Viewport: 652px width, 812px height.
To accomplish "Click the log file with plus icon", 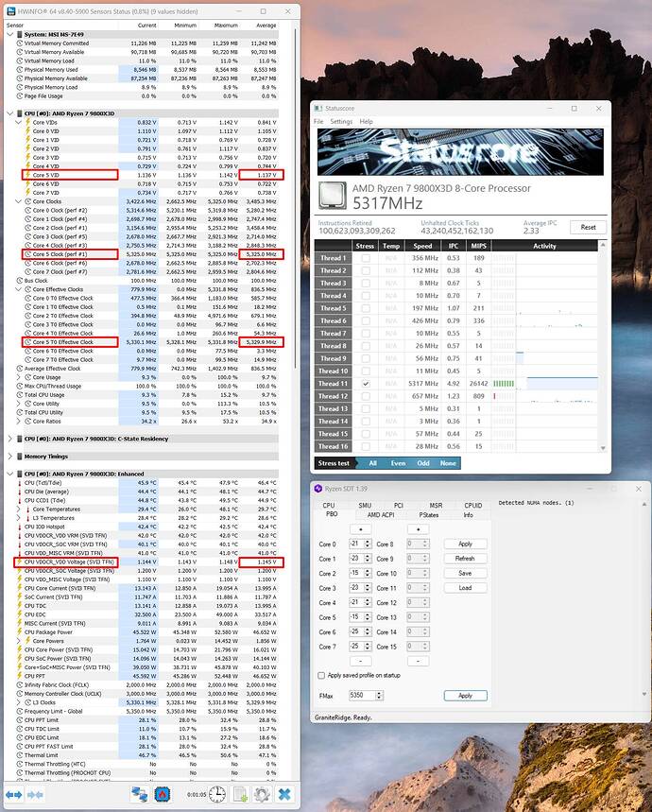I will (241, 794).
